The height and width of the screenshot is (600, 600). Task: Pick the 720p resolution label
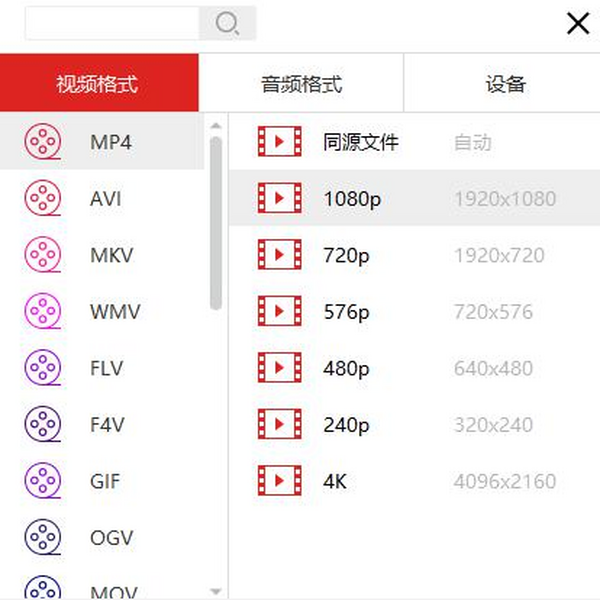point(346,256)
